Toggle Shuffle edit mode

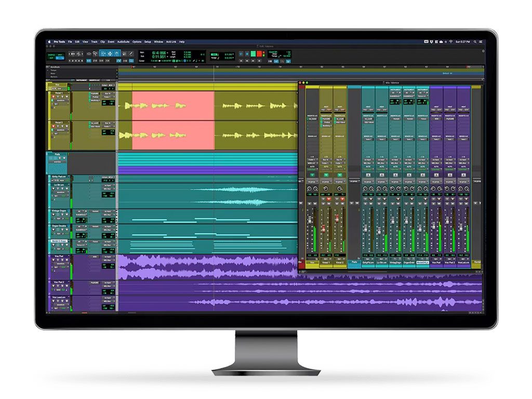tap(51, 54)
